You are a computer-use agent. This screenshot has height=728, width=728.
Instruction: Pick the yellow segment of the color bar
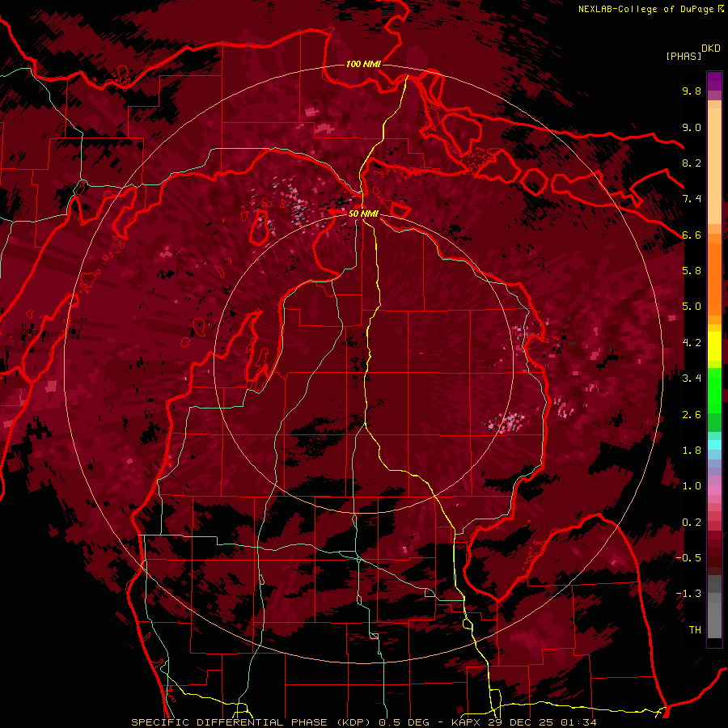pos(714,346)
